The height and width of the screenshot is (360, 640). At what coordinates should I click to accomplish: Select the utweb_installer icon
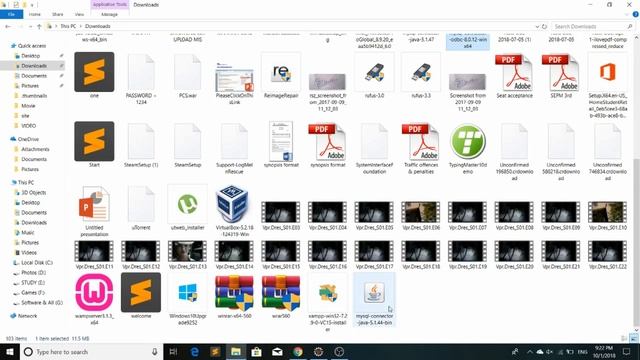(x=188, y=204)
